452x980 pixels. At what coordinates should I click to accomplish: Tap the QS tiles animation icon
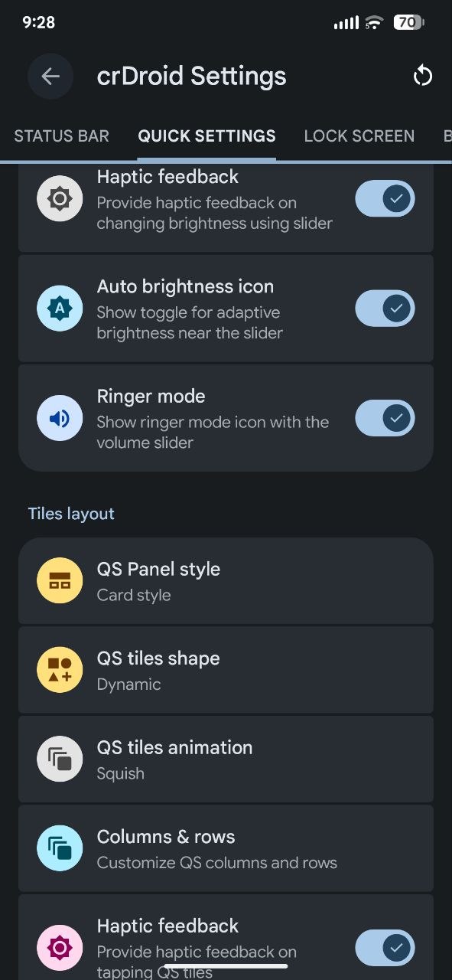(x=60, y=759)
